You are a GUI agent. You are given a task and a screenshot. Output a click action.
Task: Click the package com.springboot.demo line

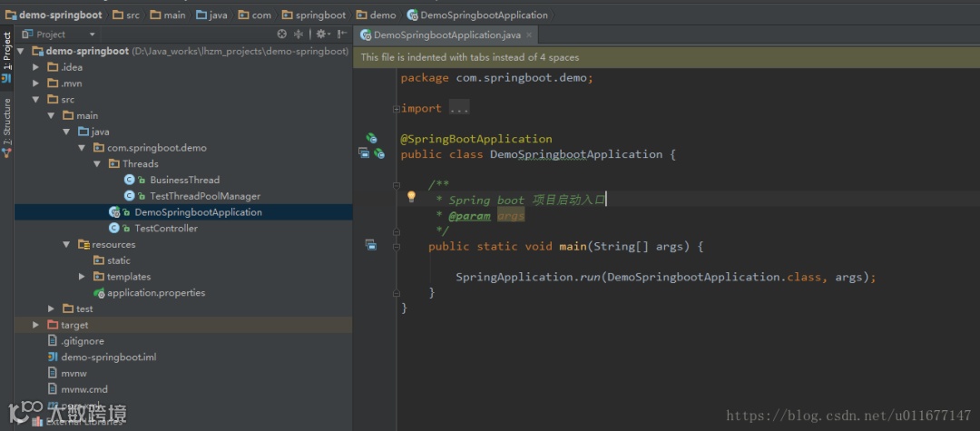coord(497,78)
